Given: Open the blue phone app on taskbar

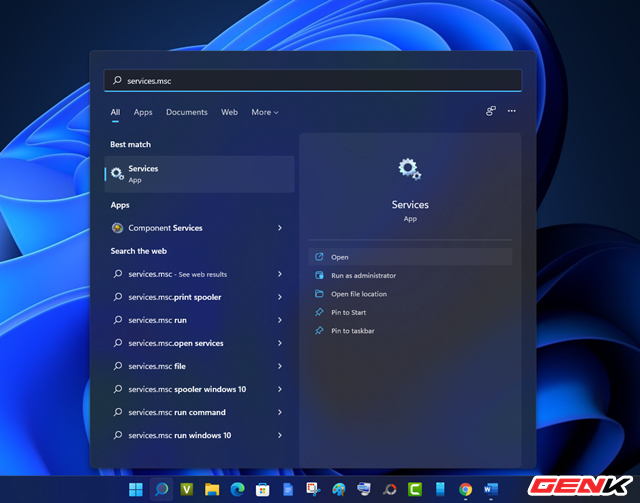Looking at the screenshot, I should tap(440, 489).
